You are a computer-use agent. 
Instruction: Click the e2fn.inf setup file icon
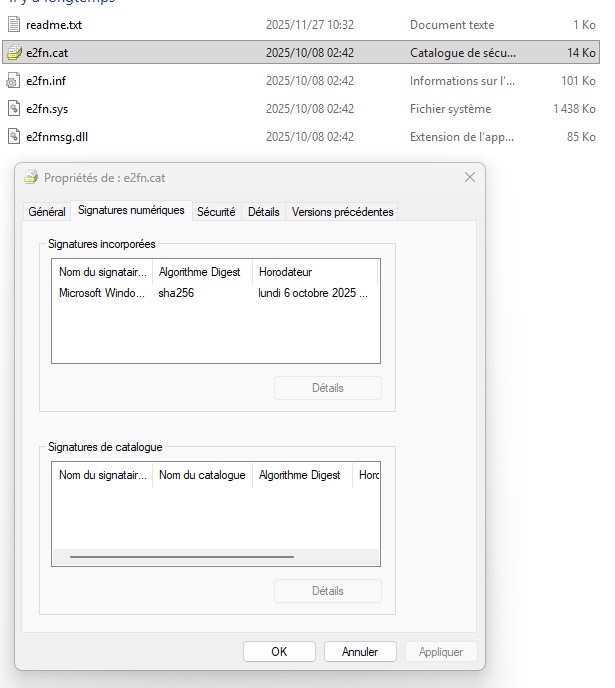[x=14, y=80]
